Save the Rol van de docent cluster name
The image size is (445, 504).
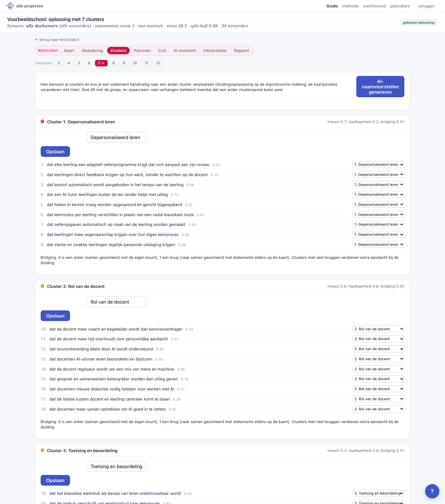pyautogui.click(x=55, y=316)
